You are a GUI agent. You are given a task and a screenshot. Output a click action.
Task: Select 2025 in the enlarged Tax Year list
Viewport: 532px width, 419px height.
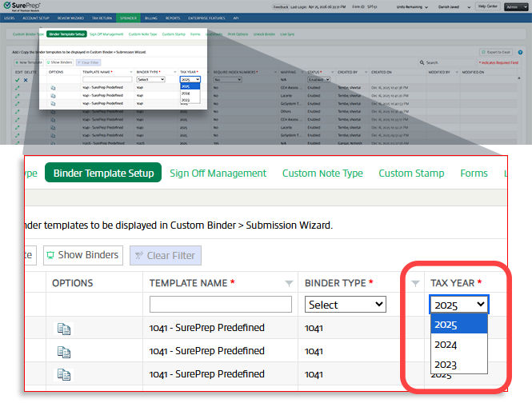click(x=458, y=325)
